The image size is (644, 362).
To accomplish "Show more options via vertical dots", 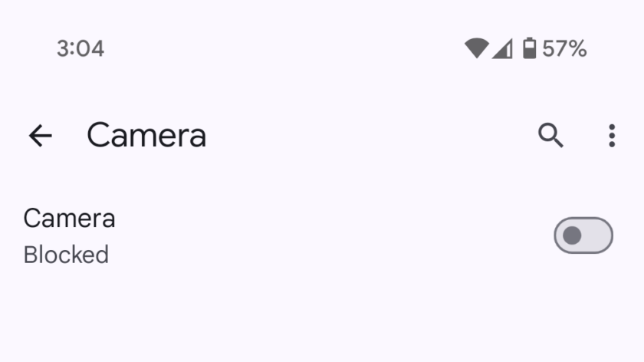I will pyautogui.click(x=611, y=136).
